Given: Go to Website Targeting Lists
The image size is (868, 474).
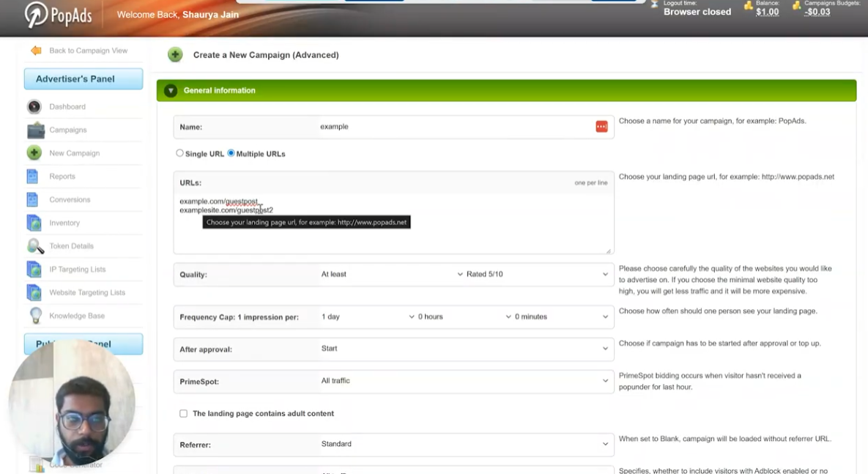Looking at the screenshot, I should pos(86,293).
